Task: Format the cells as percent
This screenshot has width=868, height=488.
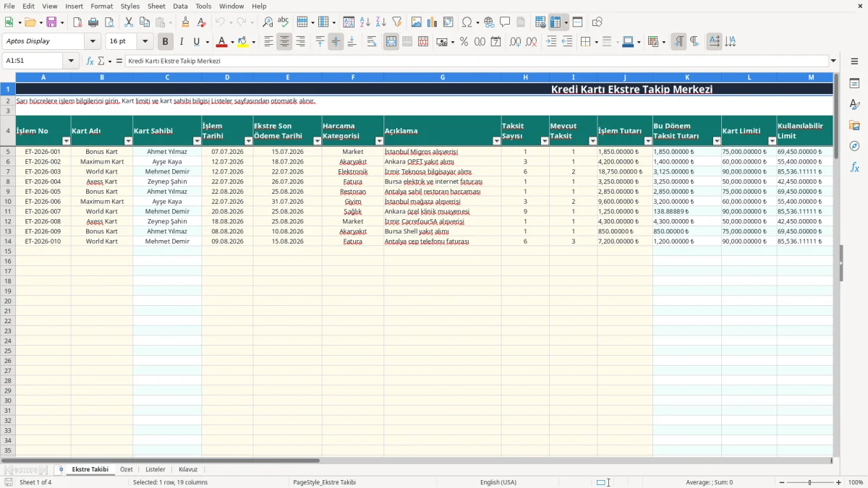Action: click(x=464, y=42)
